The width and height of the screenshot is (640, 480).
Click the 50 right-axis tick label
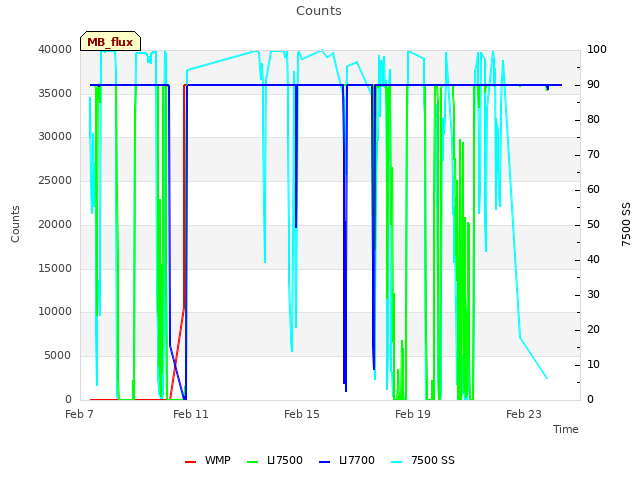[x=593, y=224]
